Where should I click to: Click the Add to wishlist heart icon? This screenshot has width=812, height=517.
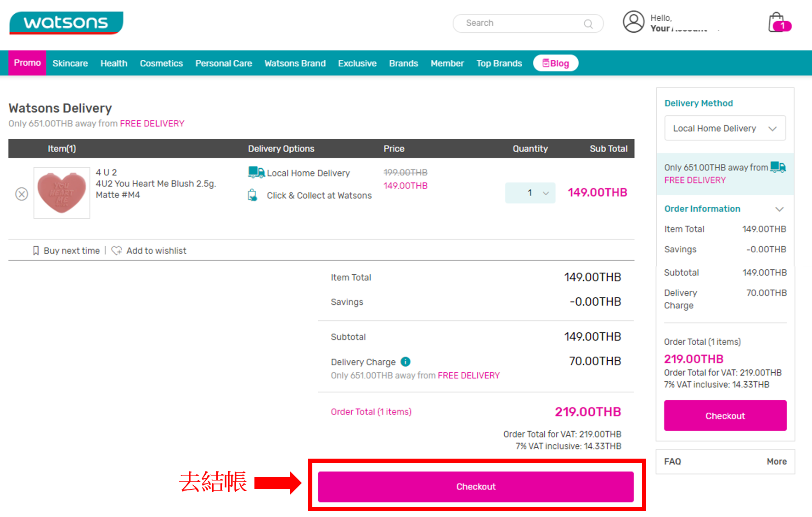pyautogui.click(x=117, y=250)
